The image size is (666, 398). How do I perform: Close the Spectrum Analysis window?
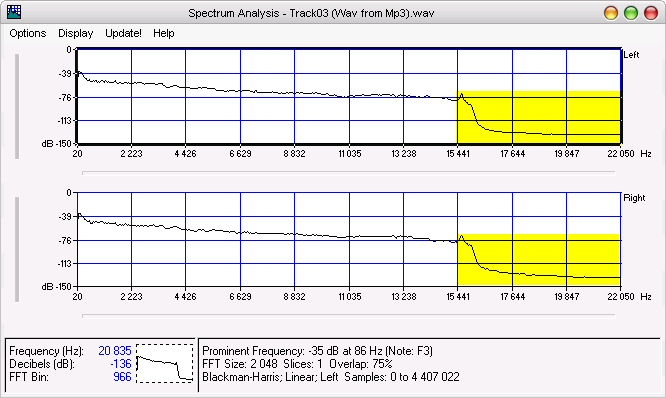[x=651, y=13]
